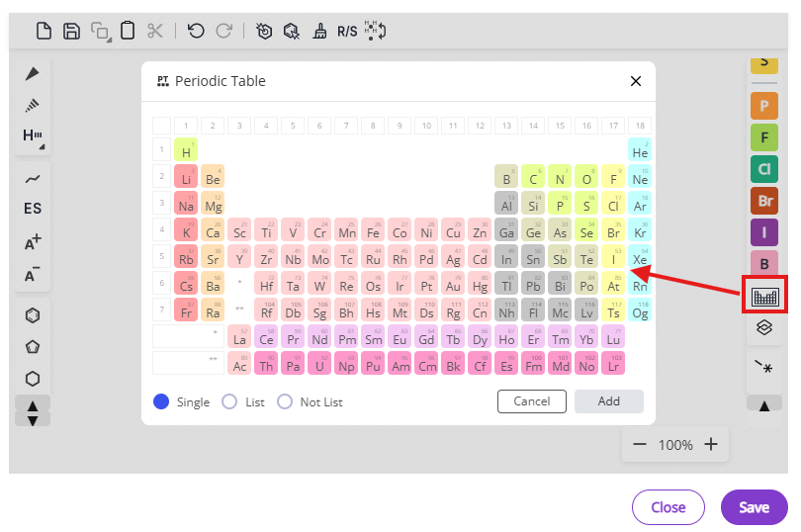Click the ES enhanced stereo tool
The width and height of the screenshot is (801, 532).
click(33, 209)
